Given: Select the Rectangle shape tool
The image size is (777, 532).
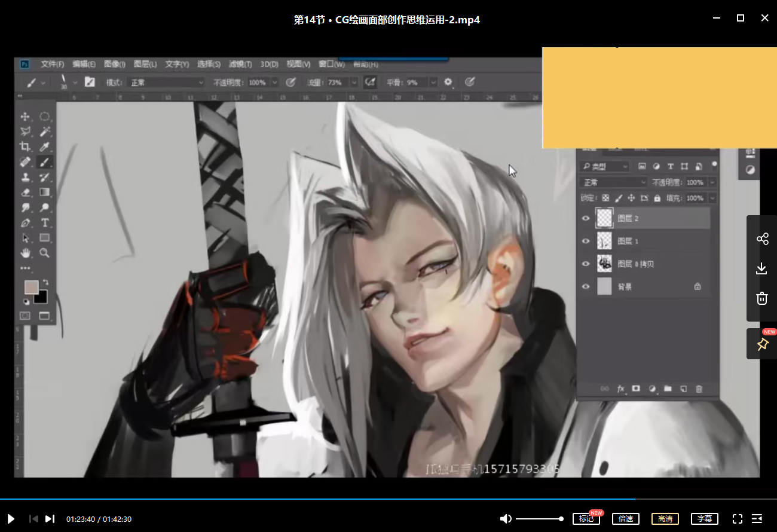Looking at the screenshot, I should (44, 238).
